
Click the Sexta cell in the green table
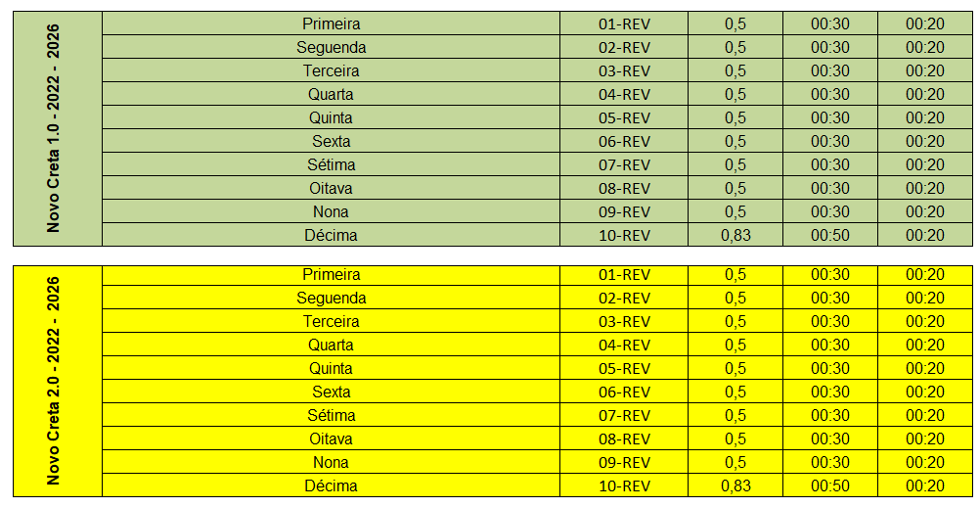click(332, 141)
